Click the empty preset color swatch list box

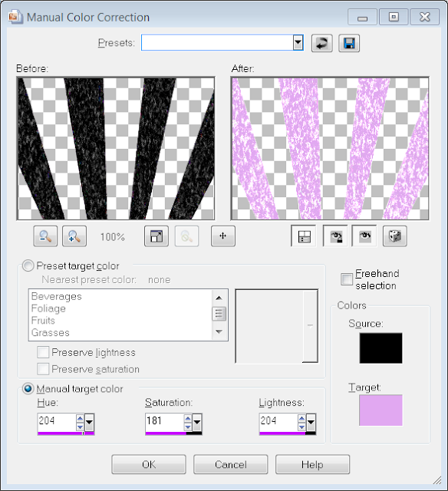[x=277, y=326]
